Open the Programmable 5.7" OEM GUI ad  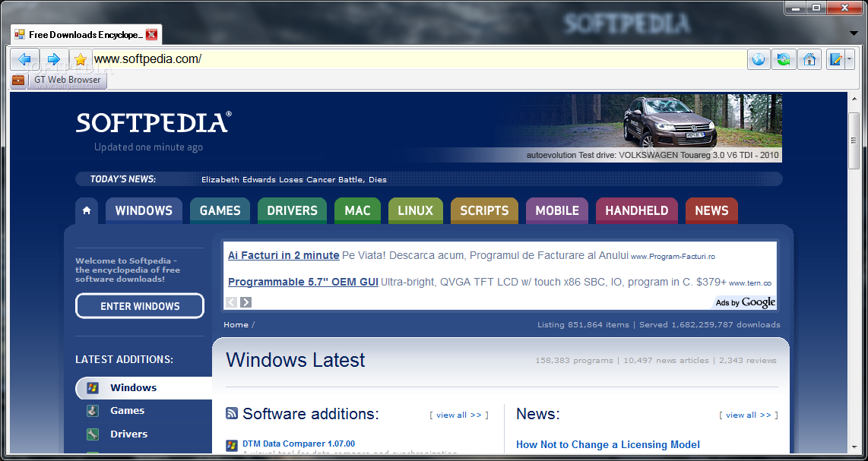[x=303, y=283]
